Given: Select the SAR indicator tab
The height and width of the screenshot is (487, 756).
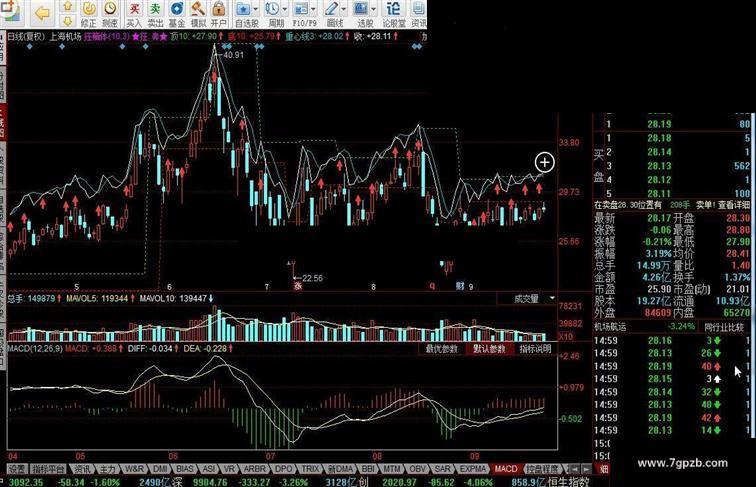Looking at the screenshot, I should [442, 469].
